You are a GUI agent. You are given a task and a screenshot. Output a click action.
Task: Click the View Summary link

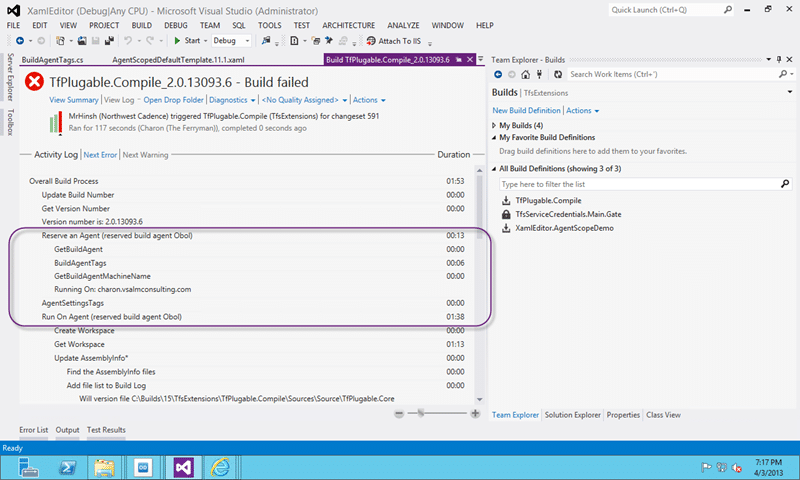73,100
